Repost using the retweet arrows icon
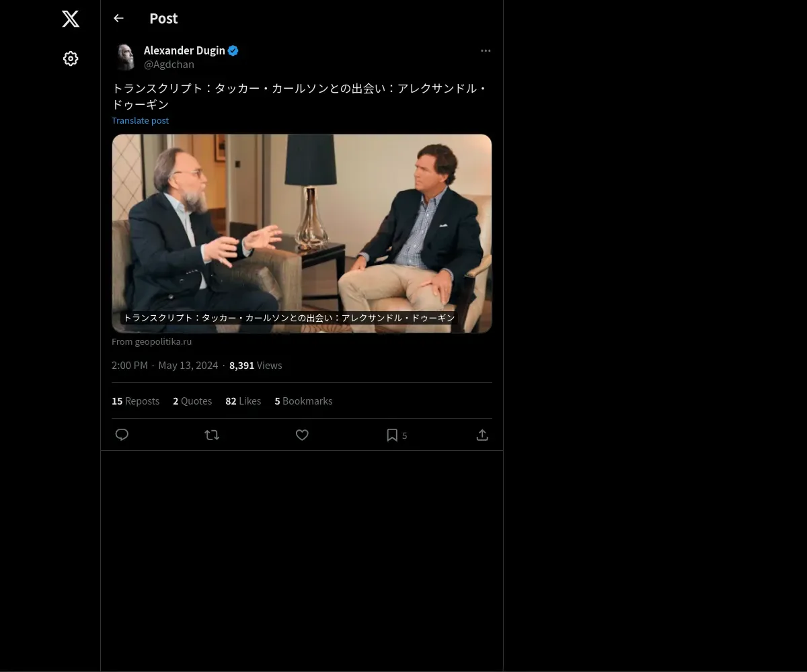807x672 pixels. click(212, 435)
